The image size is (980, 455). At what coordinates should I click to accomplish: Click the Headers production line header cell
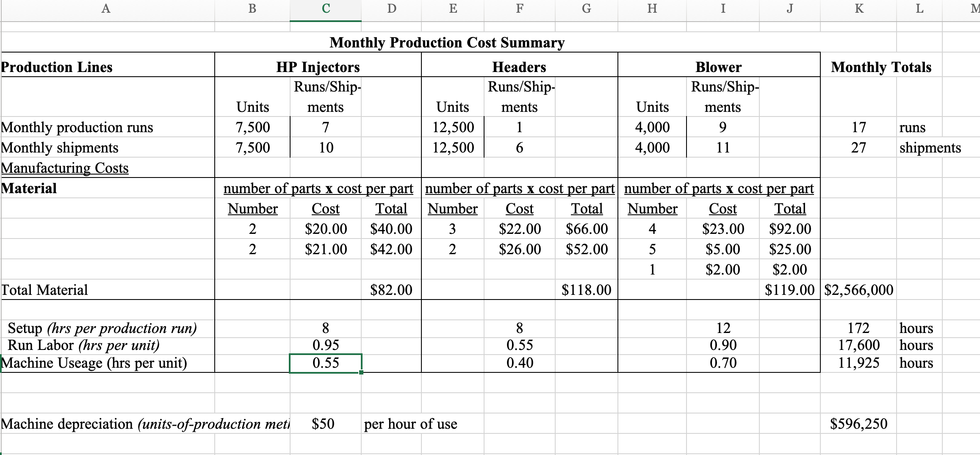point(519,67)
